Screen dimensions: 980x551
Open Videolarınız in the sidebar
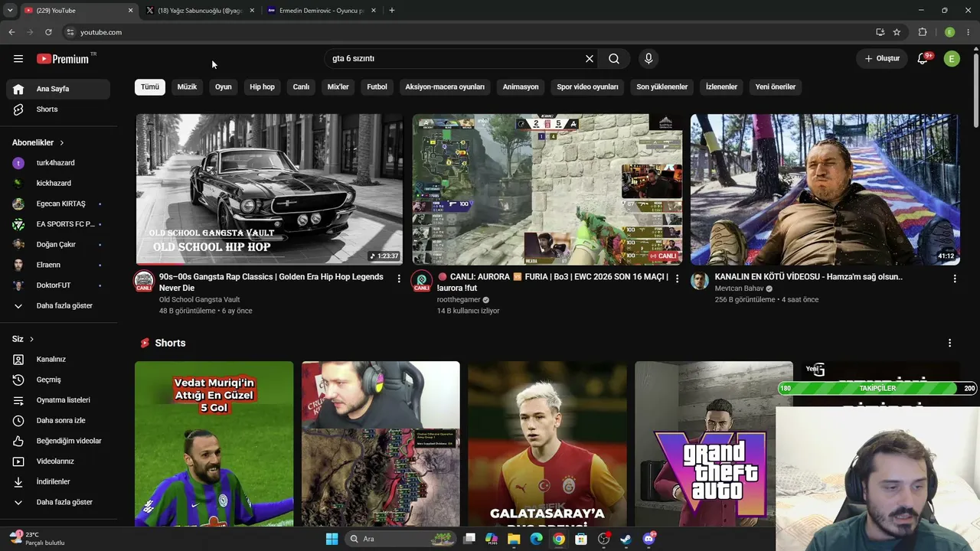(58, 461)
